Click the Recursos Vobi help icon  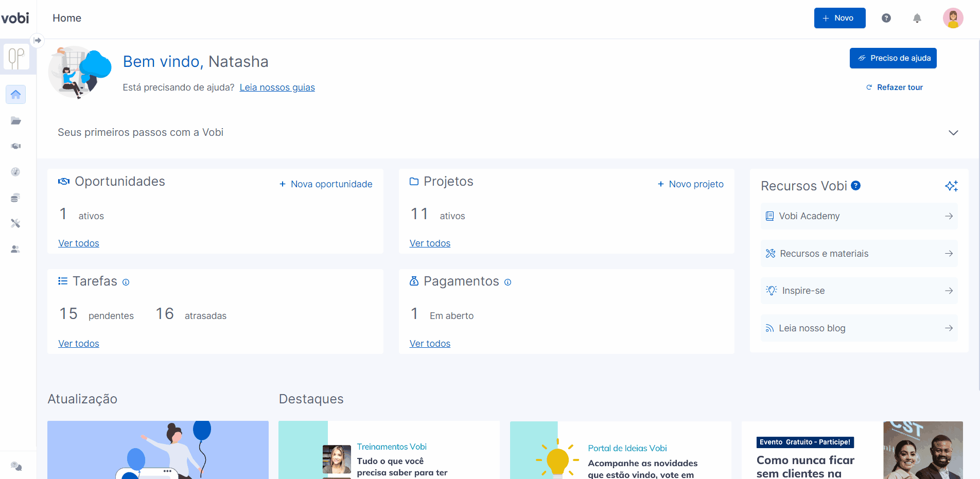(x=856, y=186)
